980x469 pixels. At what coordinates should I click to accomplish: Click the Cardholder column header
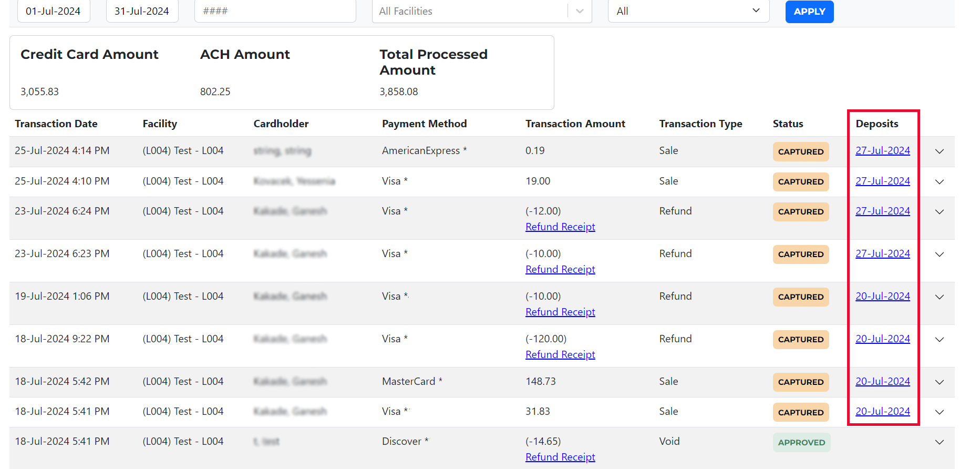(x=281, y=124)
